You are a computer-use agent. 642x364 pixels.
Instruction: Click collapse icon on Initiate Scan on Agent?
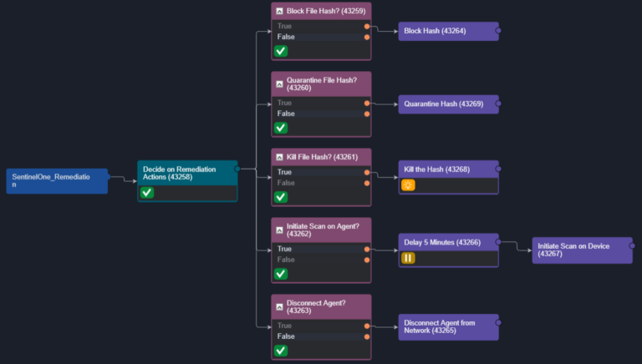pos(279,227)
